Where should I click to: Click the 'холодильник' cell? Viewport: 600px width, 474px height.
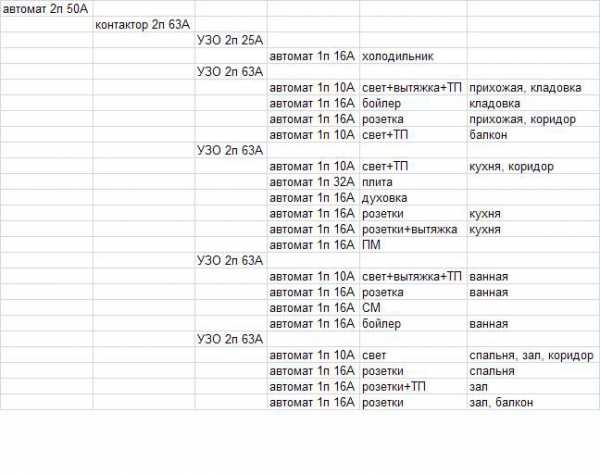pos(397,56)
